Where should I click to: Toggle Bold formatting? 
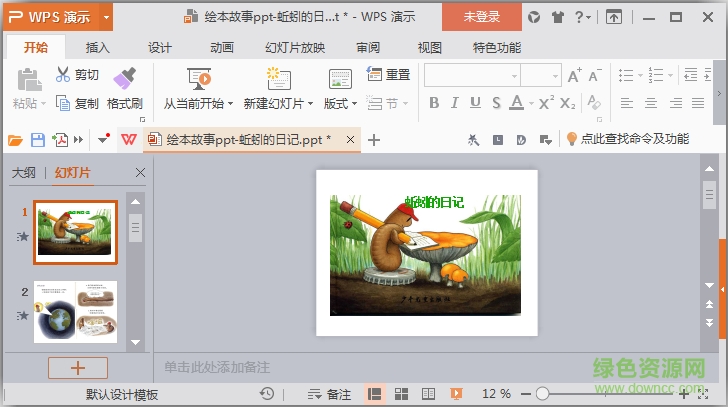coord(434,103)
